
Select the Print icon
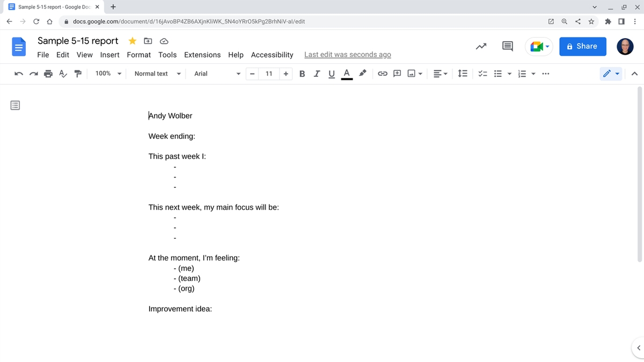pos(48,73)
